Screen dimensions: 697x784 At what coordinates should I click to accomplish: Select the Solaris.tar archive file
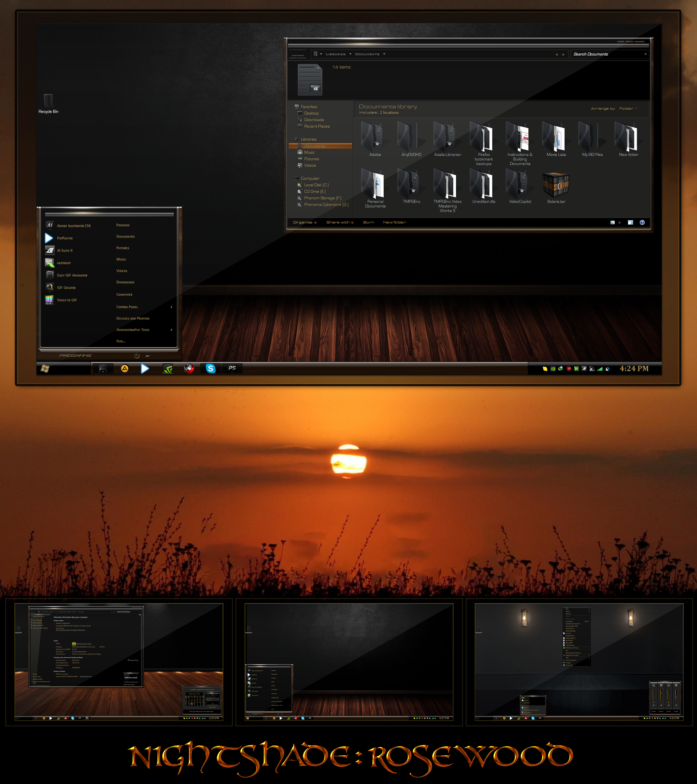coord(556,188)
